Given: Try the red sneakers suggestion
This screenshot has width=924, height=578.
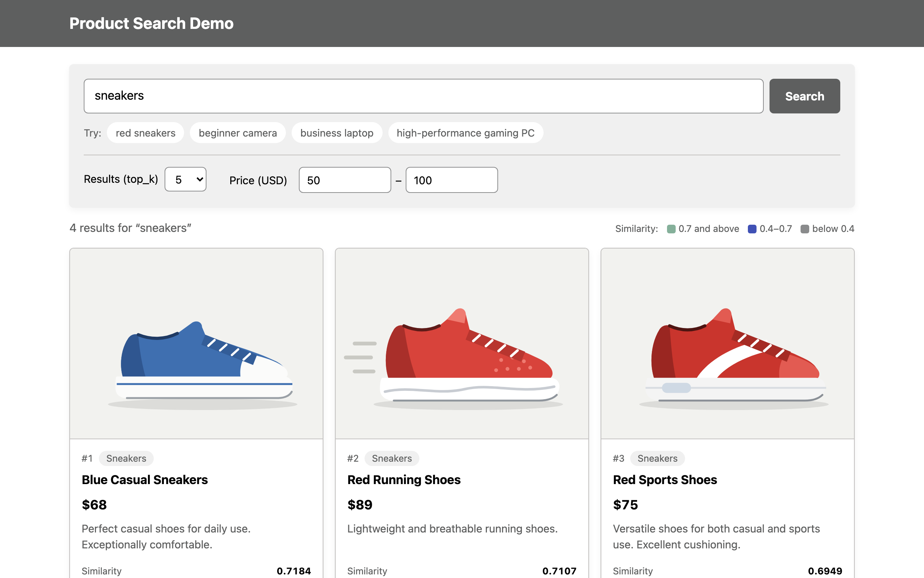Looking at the screenshot, I should pyautogui.click(x=145, y=133).
